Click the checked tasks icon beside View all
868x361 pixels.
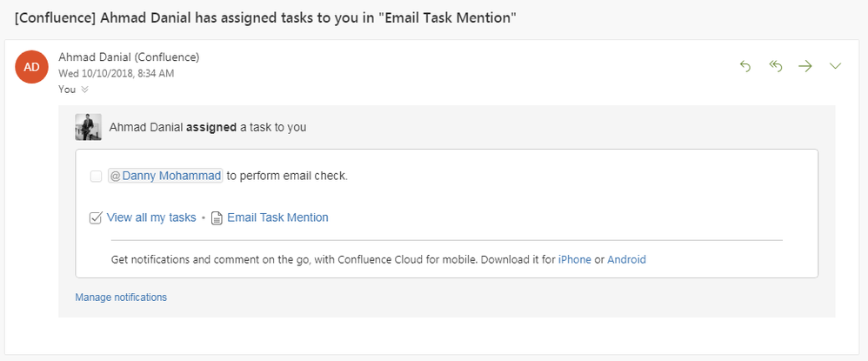[x=95, y=217]
